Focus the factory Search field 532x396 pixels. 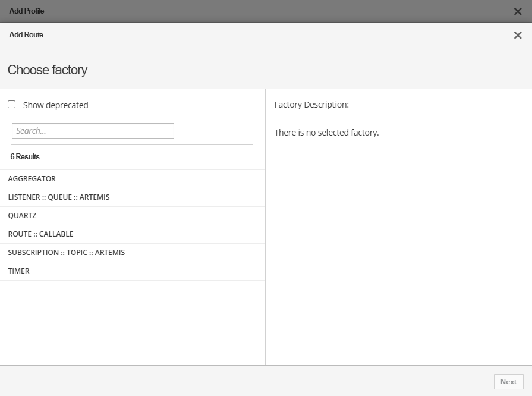coord(93,131)
